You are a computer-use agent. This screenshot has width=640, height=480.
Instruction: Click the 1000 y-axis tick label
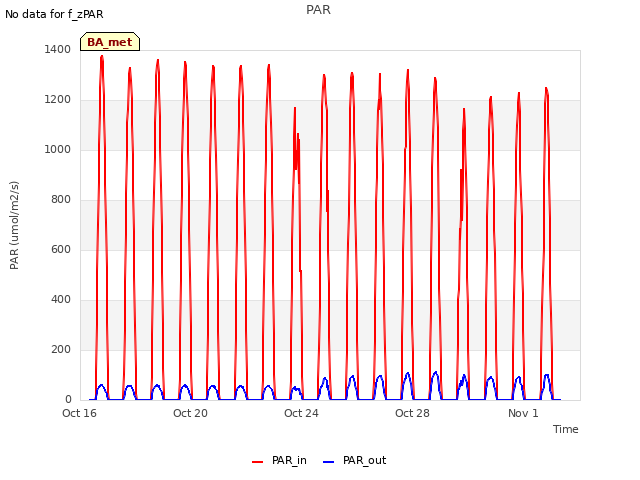[x=58, y=150]
